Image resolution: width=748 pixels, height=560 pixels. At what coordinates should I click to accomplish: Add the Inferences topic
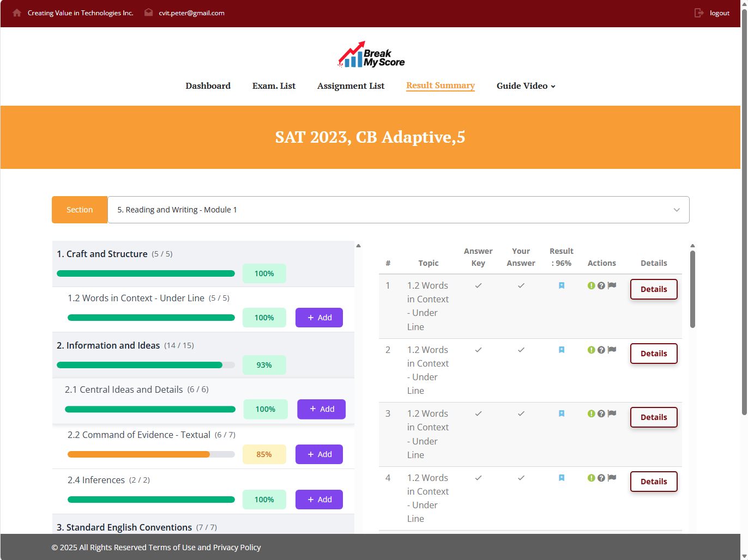(319, 500)
